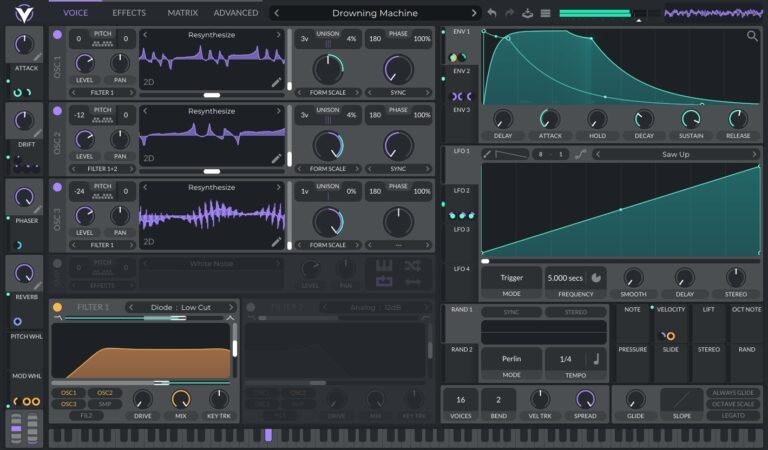Open OSC 2 FILTER 1+2 routing selector
Viewport: 768px width, 450px height.
pos(102,168)
